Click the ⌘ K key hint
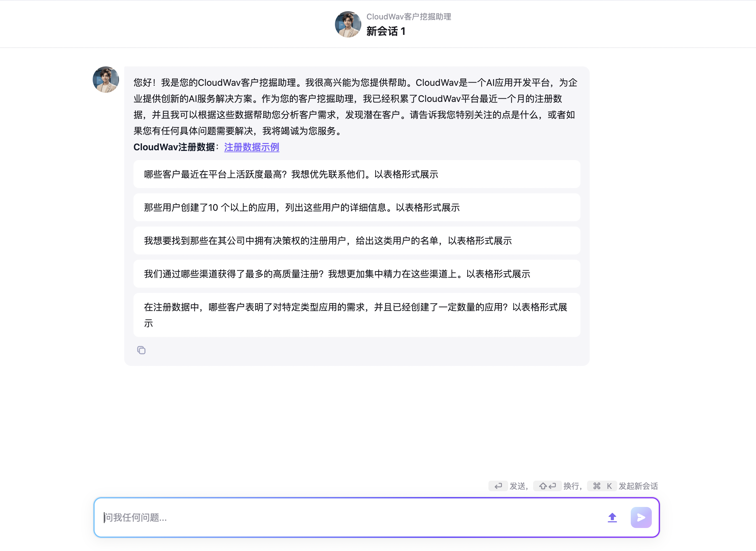The width and height of the screenshot is (756, 551). tap(602, 486)
